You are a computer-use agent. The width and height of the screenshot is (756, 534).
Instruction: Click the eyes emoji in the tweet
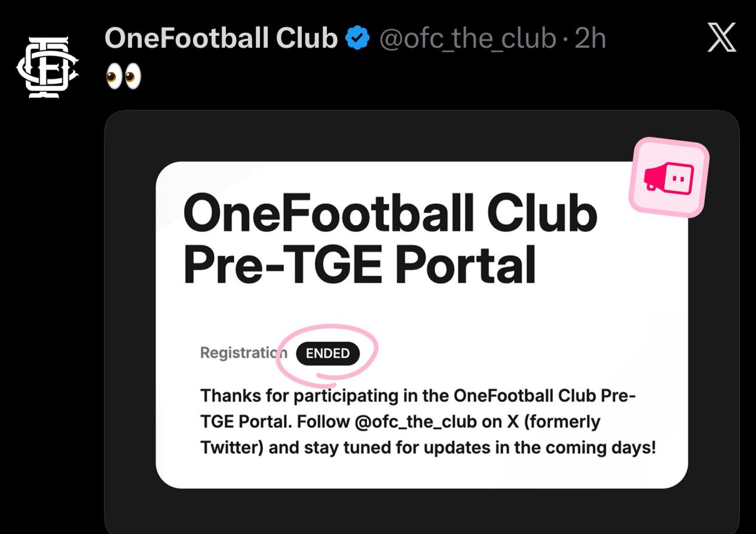(124, 77)
